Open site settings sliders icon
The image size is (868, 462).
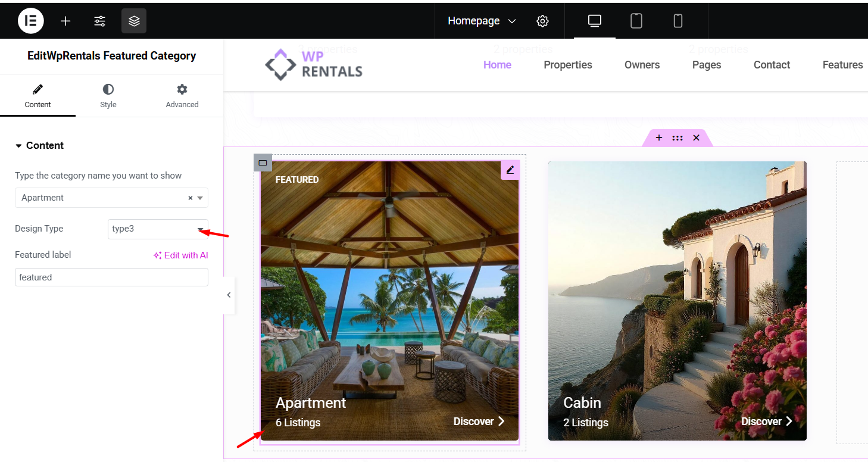[x=99, y=21]
